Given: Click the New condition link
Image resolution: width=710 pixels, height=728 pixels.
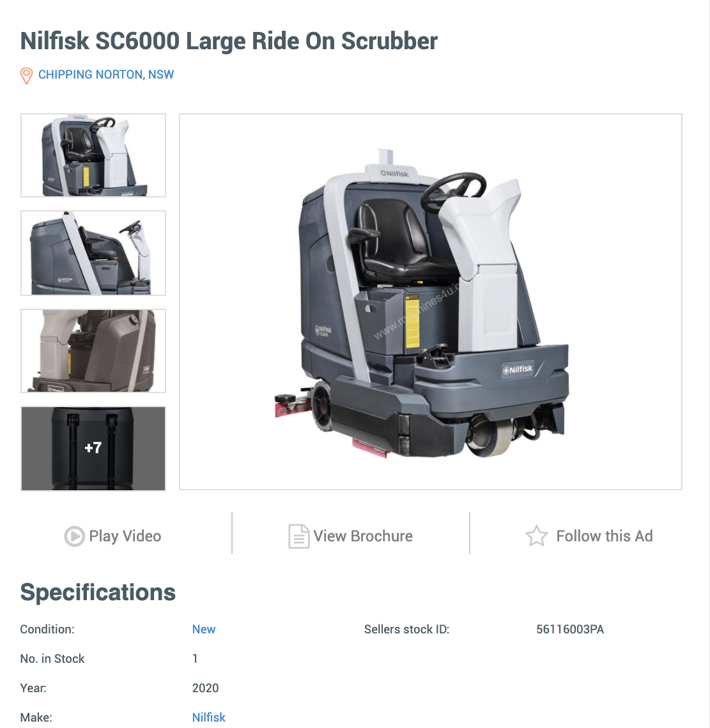Looking at the screenshot, I should pos(204,630).
